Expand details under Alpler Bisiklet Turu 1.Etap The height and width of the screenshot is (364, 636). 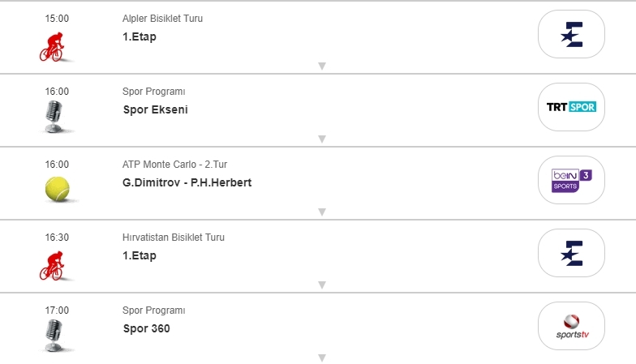pyautogui.click(x=321, y=66)
